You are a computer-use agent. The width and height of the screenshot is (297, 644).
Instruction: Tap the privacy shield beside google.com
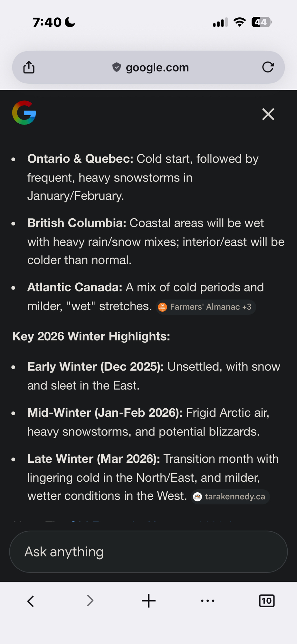click(x=117, y=67)
